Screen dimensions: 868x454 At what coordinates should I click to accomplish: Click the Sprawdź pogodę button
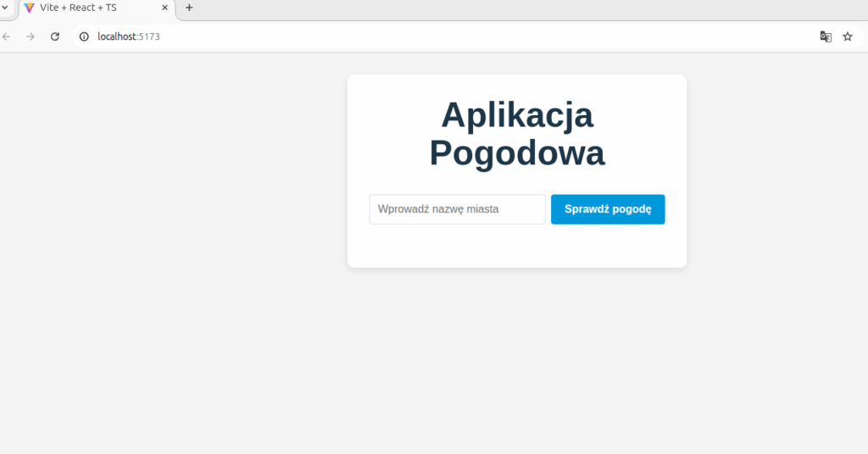click(608, 209)
